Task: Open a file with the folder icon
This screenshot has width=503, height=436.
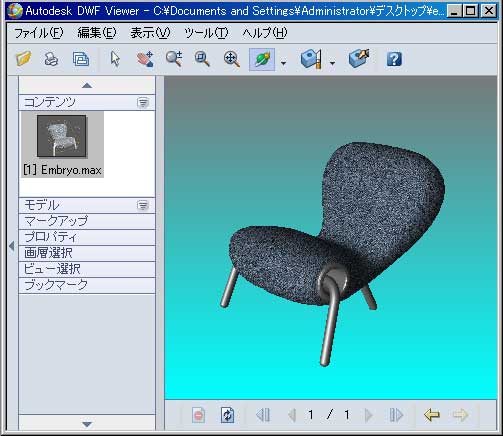Action: click(x=23, y=59)
